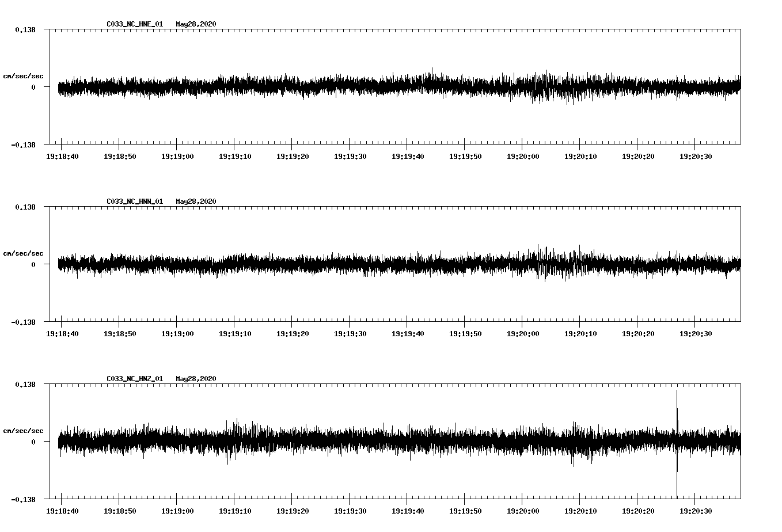This screenshot has width=782, height=532.
Task: Click the C033_NC_HNZ_01 channel title
Action: (135, 379)
